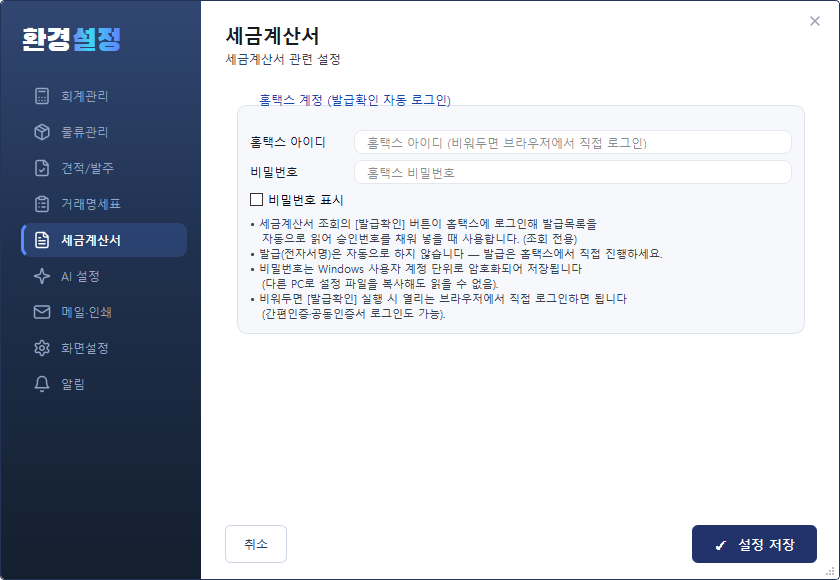Click the 회계관리 calculator icon
Viewport: 840px width, 580px height.
click(x=42, y=96)
